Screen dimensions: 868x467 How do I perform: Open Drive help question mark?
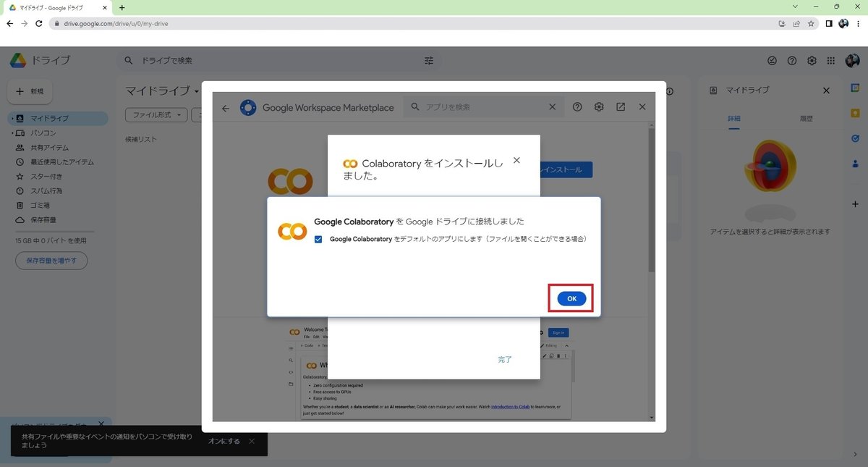tap(792, 61)
